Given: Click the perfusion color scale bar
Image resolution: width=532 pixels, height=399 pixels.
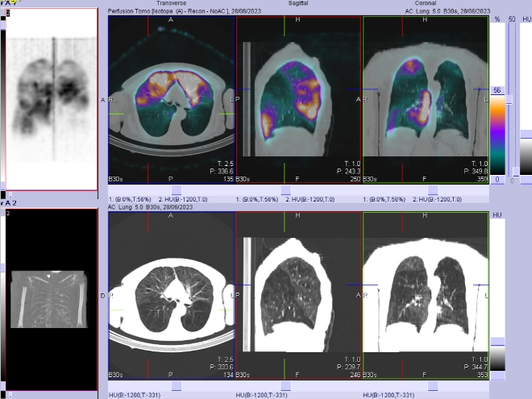Looking at the screenshot, I should (498, 133).
